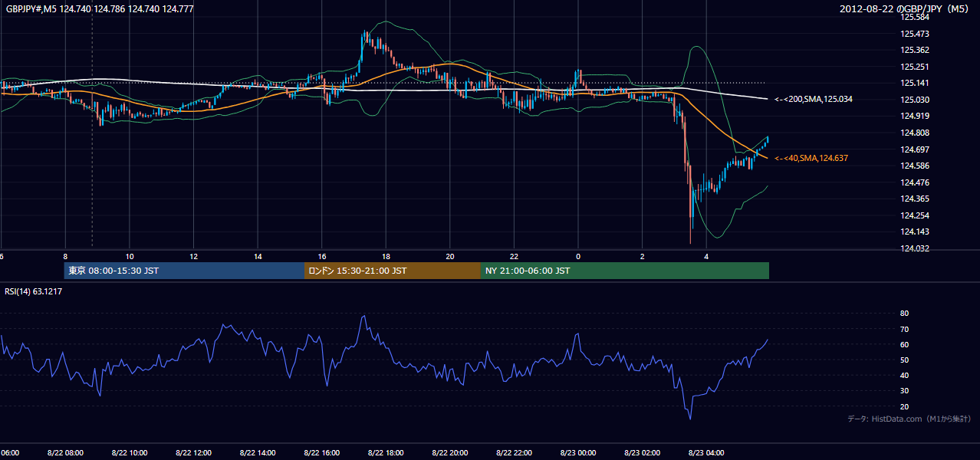The height and width of the screenshot is (460, 980).
Task: Click price level 124.919 on the axis
Action: 916,116
